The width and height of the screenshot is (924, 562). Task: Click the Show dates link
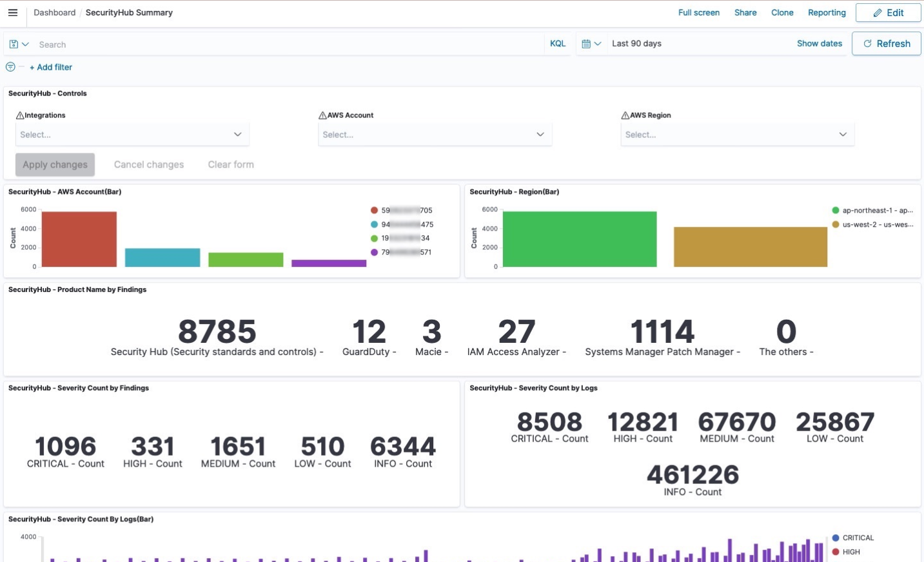819,44
